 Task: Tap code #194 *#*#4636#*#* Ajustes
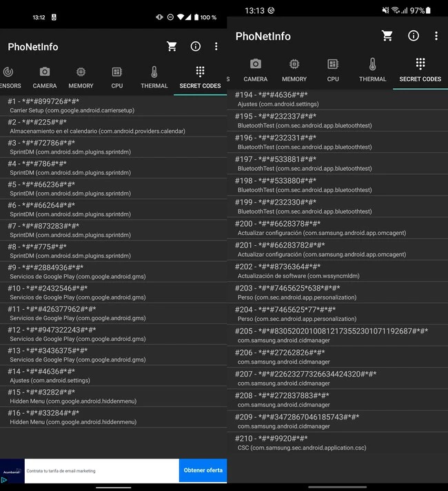tap(338, 99)
